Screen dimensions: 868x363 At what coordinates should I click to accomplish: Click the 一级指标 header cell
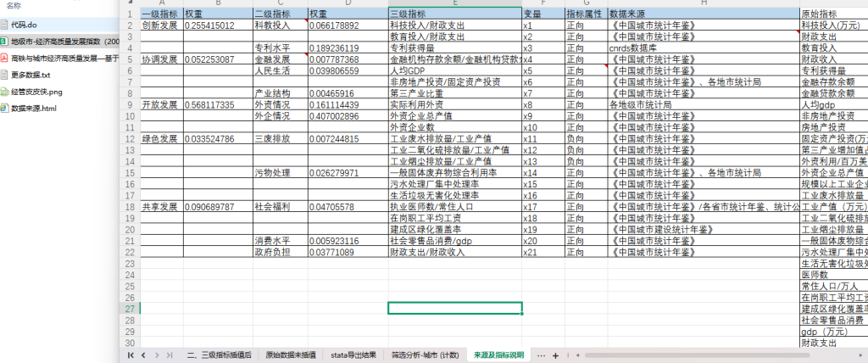point(162,14)
